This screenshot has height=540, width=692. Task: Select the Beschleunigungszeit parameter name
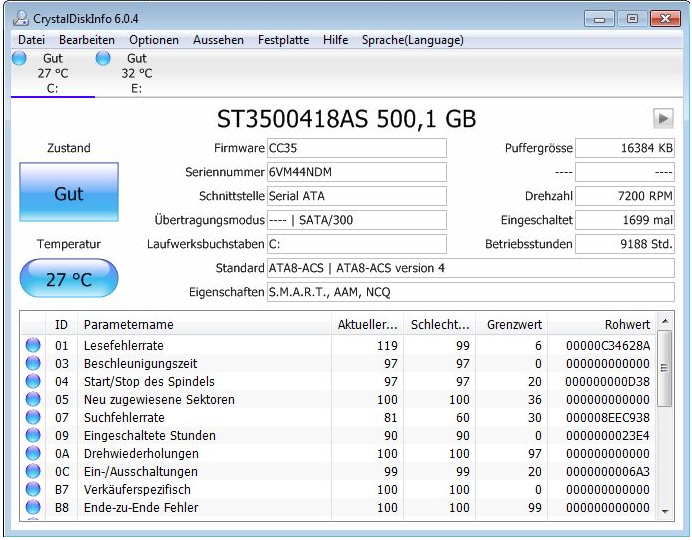coord(140,364)
